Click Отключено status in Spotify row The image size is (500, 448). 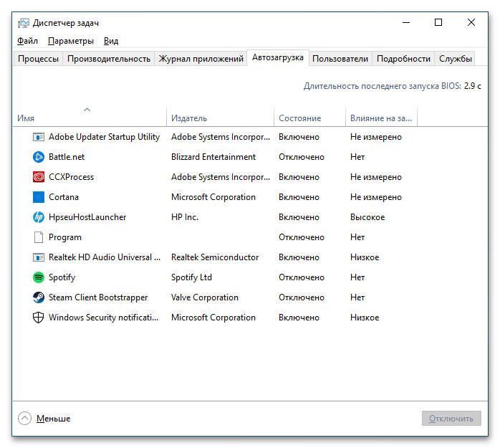point(302,277)
